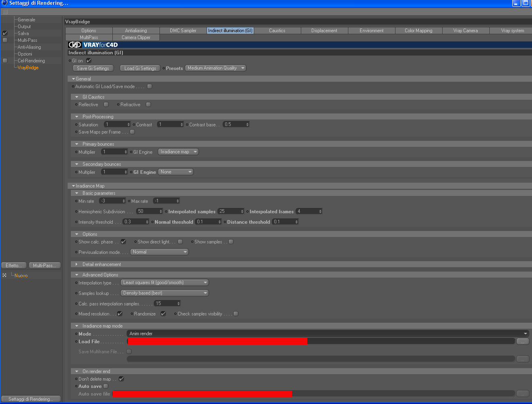Open the Load File browse button
Viewport: 532px width, 404px height.
(x=523, y=341)
